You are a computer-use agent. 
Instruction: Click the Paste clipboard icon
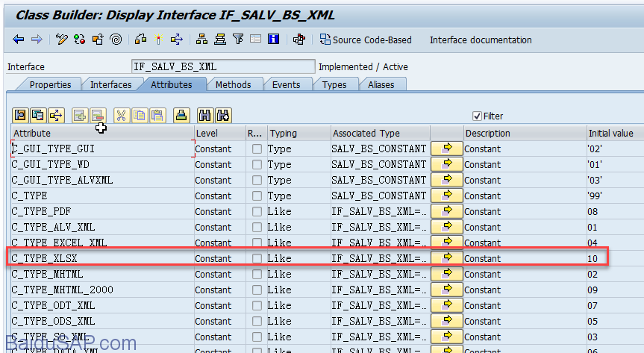click(x=157, y=116)
